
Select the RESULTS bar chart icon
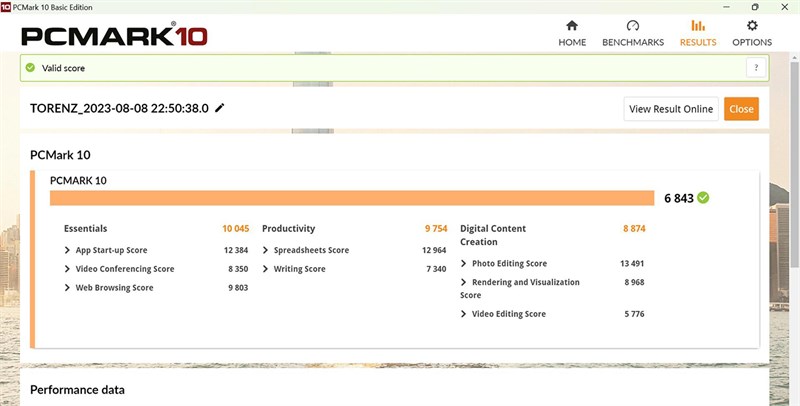pyautogui.click(x=698, y=26)
